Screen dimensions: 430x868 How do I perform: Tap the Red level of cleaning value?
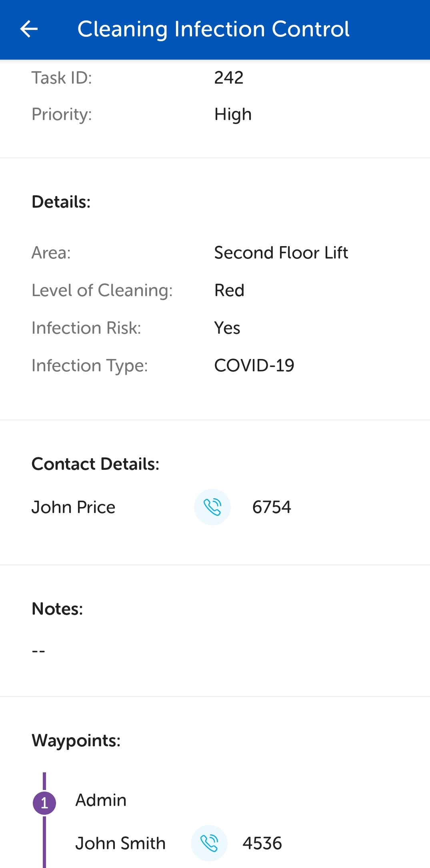[229, 290]
